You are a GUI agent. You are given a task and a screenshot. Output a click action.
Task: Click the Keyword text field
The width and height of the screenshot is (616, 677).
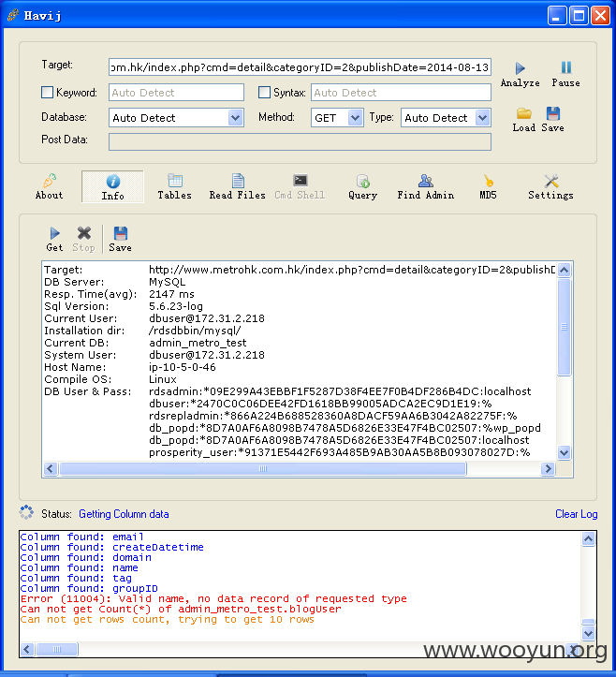(176, 93)
